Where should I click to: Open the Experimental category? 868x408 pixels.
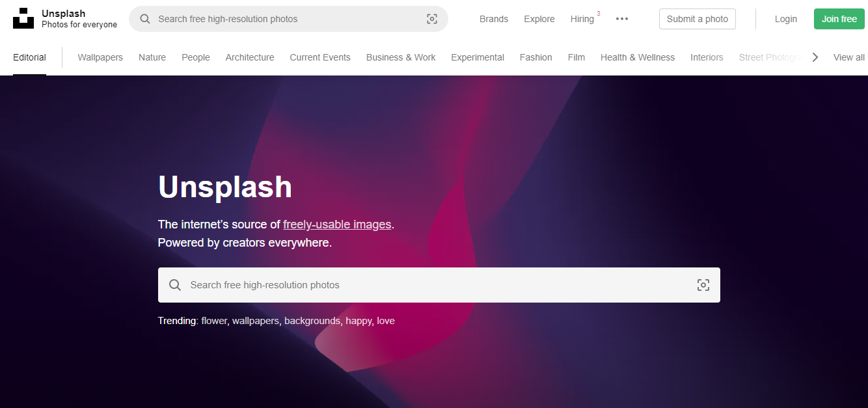tap(478, 57)
